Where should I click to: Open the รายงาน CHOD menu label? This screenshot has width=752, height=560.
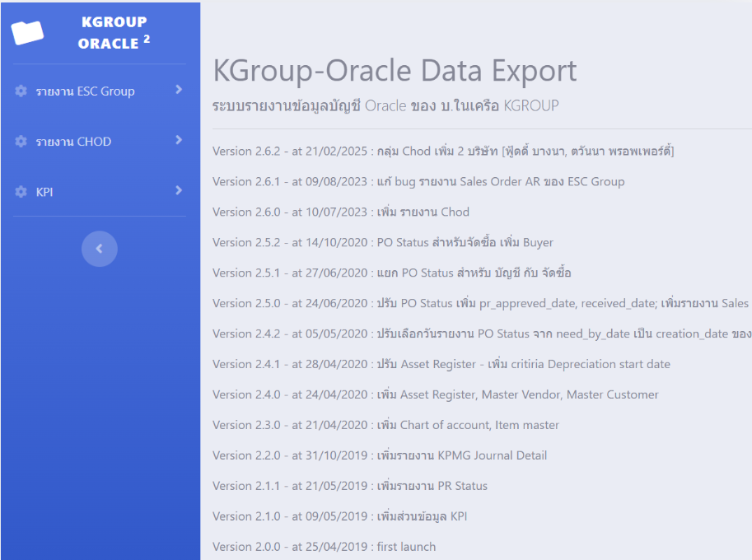click(x=73, y=142)
